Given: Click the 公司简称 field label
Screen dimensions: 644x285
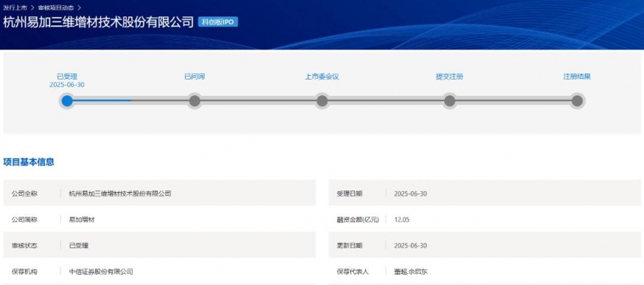Looking at the screenshot, I should tap(24, 220).
